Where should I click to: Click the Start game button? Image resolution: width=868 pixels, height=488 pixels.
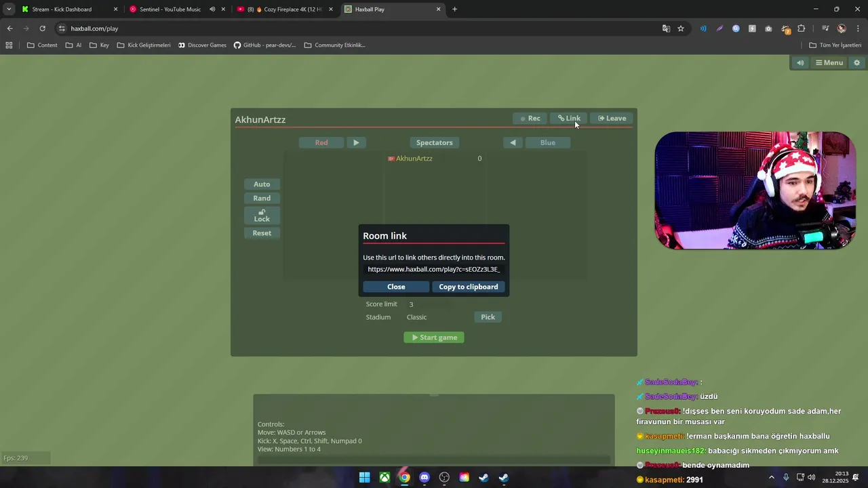pyautogui.click(x=434, y=337)
